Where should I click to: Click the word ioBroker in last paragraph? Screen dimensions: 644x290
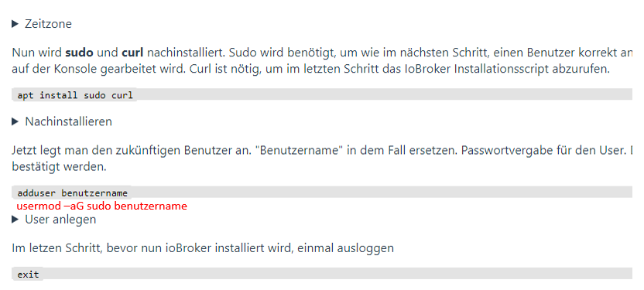[x=188, y=248]
